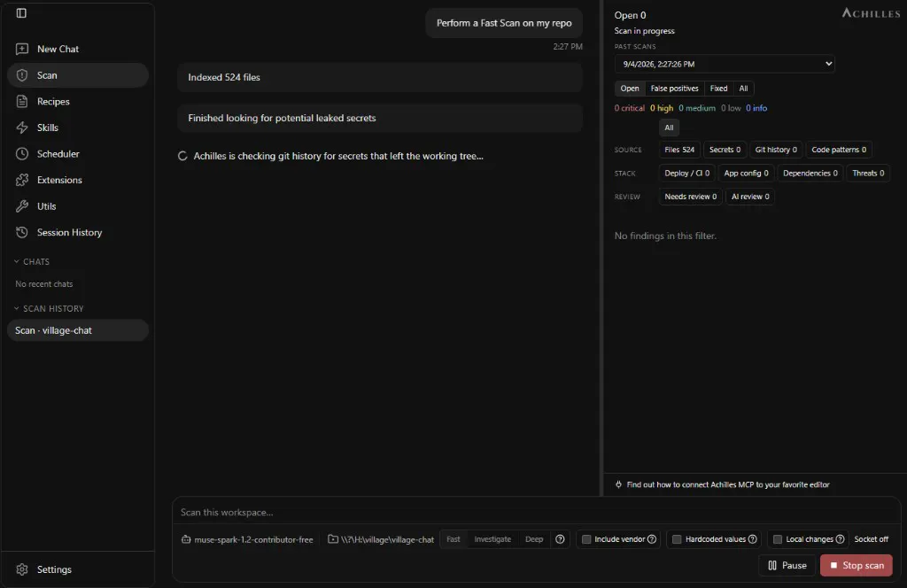
Task: Filter findings by Needs review 0
Action: point(690,197)
